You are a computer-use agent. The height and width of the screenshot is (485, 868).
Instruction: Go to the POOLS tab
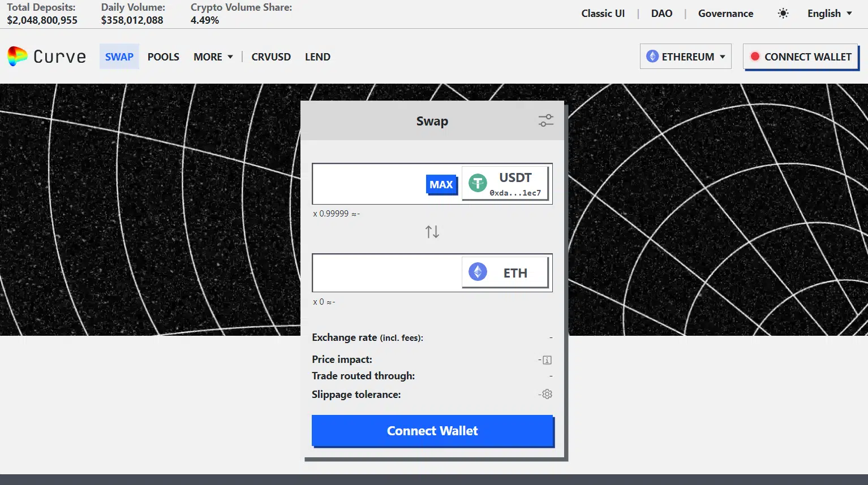(x=163, y=57)
